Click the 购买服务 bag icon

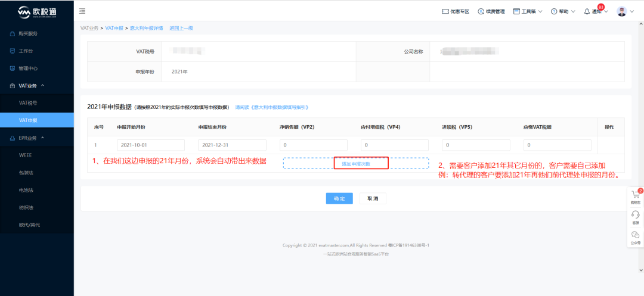[x=13, y=33]
